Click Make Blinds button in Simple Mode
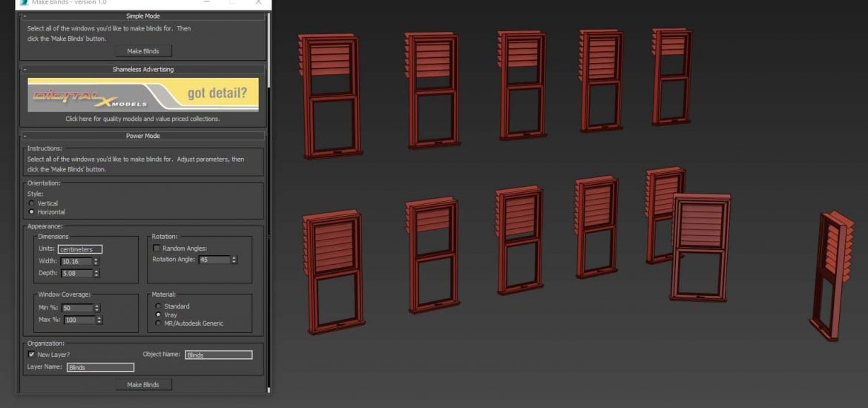The height and width of the screenshot is (408, 868). (143, 51)
